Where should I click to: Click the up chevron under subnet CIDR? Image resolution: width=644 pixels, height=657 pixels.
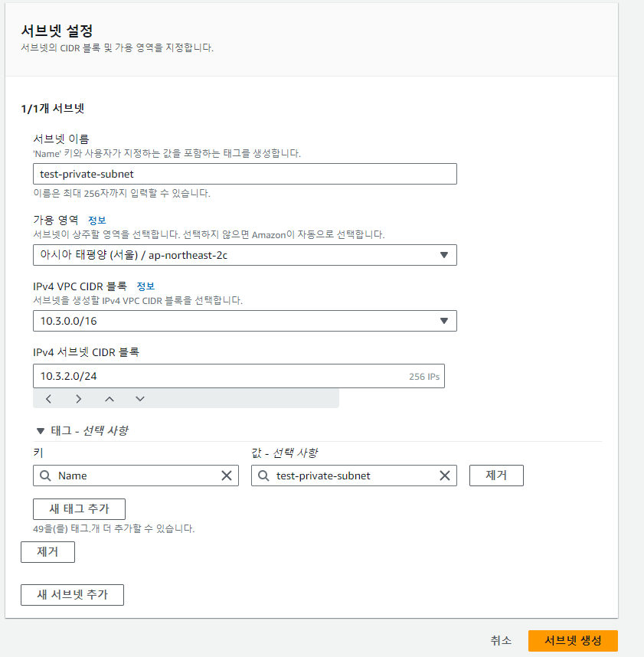(x=110, y=399)
